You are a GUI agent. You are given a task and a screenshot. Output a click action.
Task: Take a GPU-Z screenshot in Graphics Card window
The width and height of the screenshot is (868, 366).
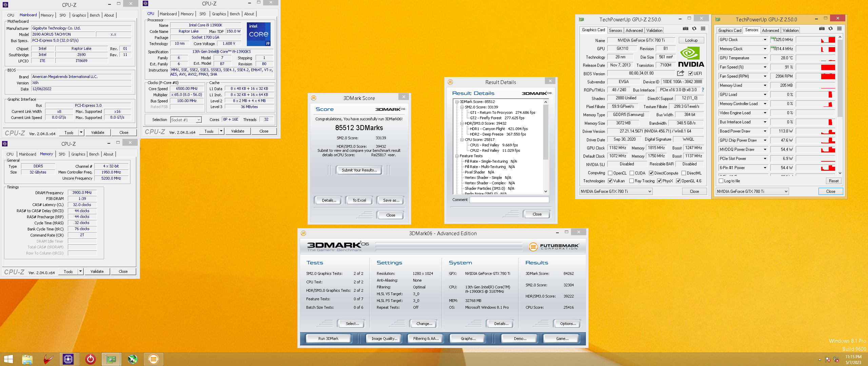click(686, 29)
